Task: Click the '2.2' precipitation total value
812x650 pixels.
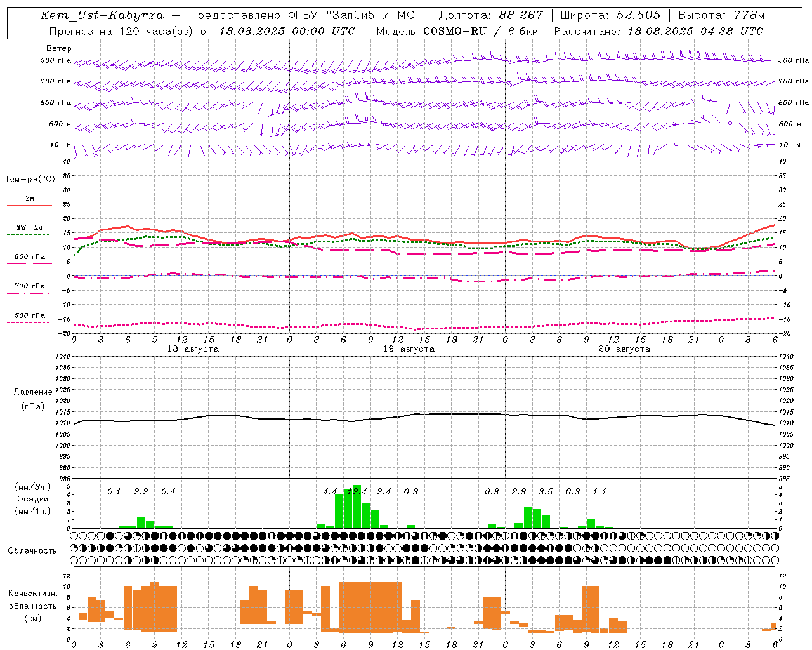Action: click(141, 492)
